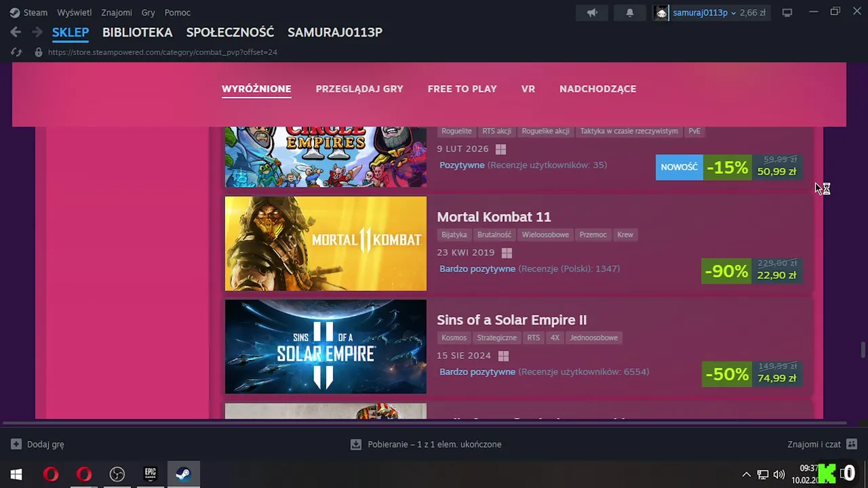Click the RTS akcji tag
Viewport: 868px width, 488px height.
pos(497,131)
